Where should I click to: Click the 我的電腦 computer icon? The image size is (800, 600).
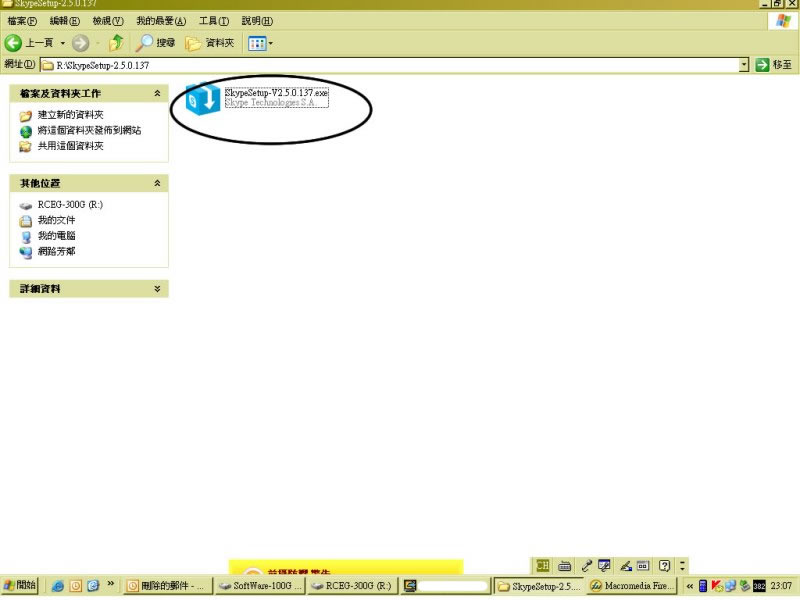pyautogui.click(x=26, y=237)
